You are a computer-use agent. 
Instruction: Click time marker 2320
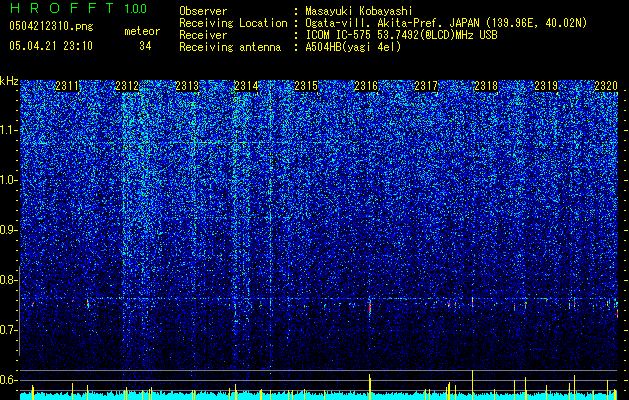[x=606, y=86]
